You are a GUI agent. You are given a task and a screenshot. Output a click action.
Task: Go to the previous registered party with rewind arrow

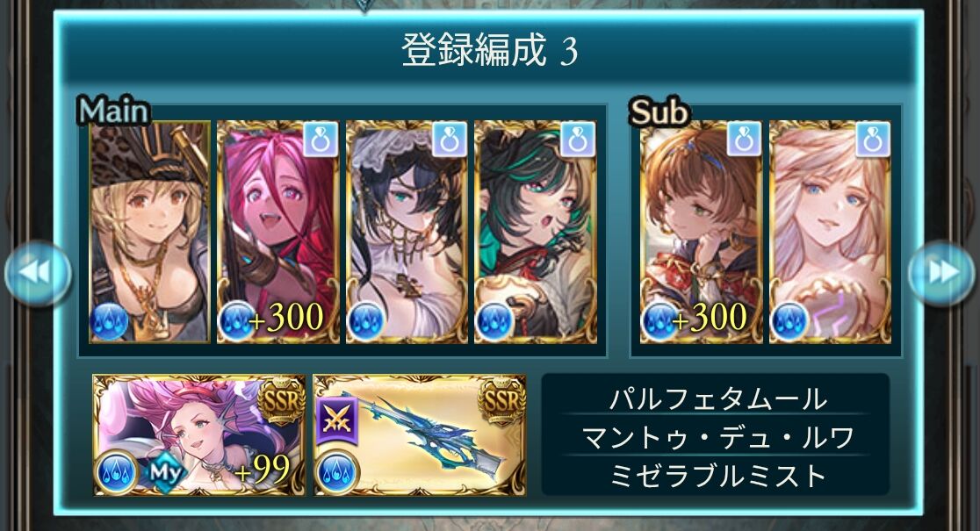click(38, 273)
